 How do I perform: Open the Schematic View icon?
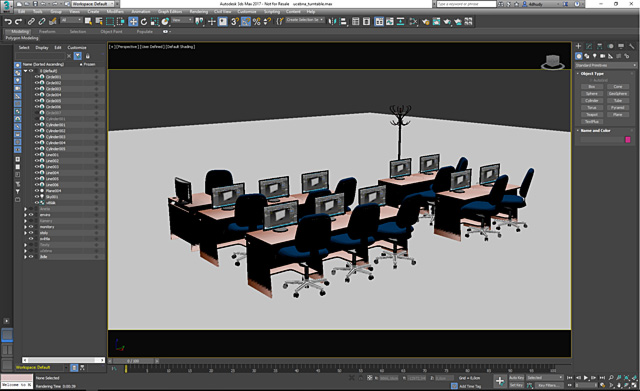pos(400,21)
